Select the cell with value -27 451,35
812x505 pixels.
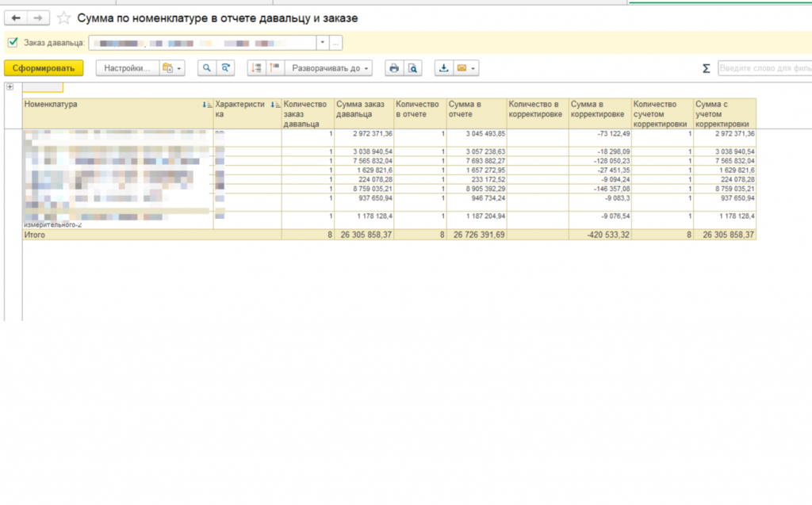(600, 170)
